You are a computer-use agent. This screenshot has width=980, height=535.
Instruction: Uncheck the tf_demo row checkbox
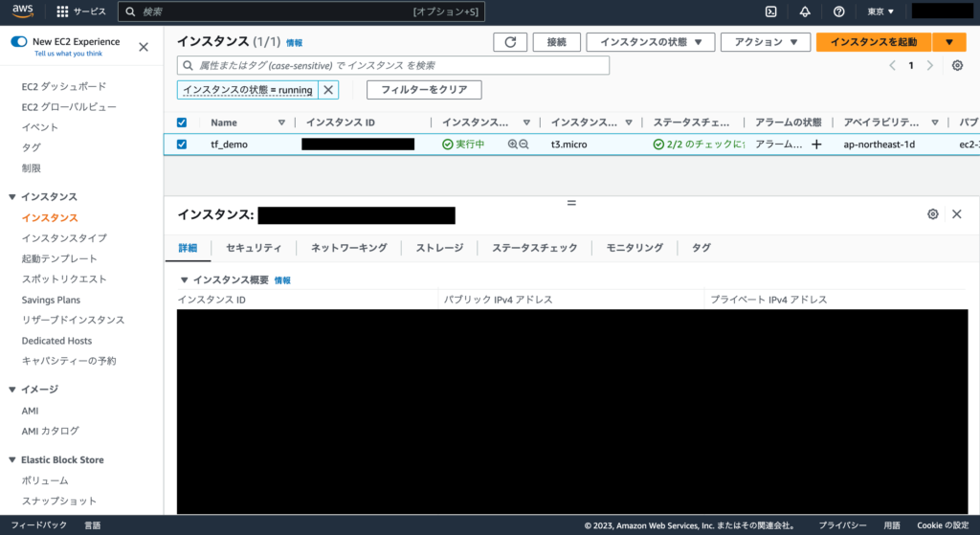tap(181, 144)
